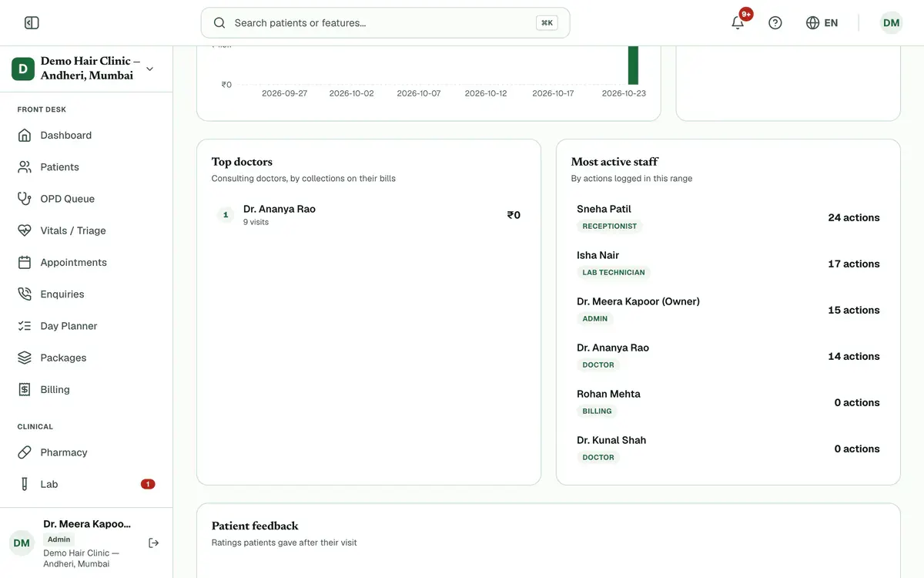Open Dr. Ananya Rao top doctor row
This screenshot has width=924, height=578.
[x=369, y=215]
